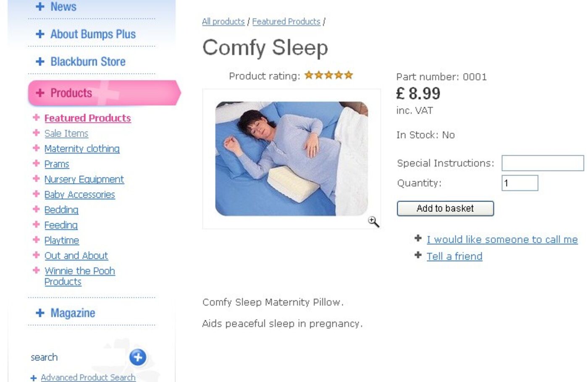This screenshot has width=588, height=382.
Task: Click the magnifier zoom icon on product image
Action: pyautogui.click(x=373, y=222)
